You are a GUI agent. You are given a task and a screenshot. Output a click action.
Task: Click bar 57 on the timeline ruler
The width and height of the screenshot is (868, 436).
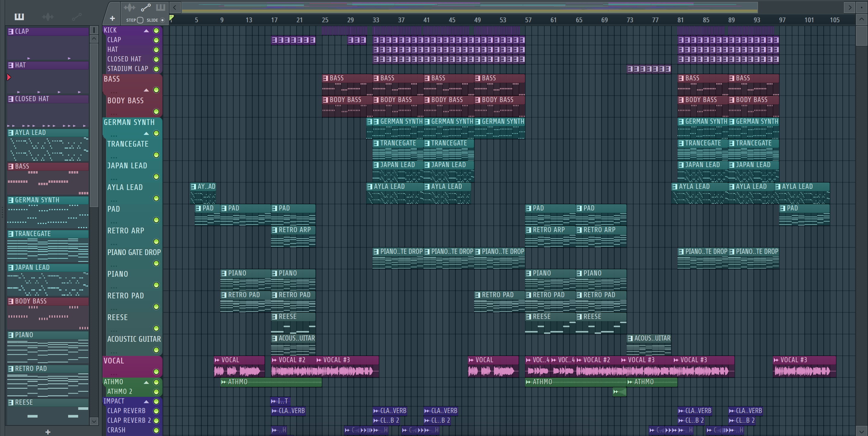click(528, 20)
